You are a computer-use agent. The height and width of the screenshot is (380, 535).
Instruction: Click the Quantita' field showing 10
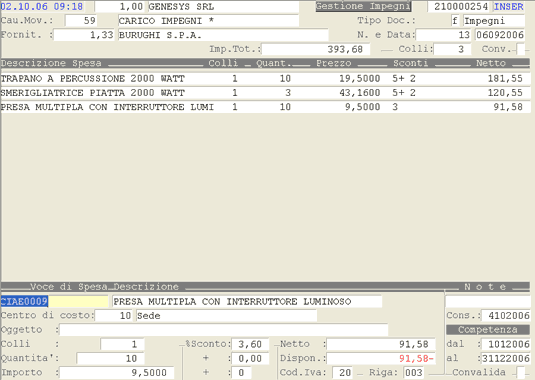[x=111, y=359]
